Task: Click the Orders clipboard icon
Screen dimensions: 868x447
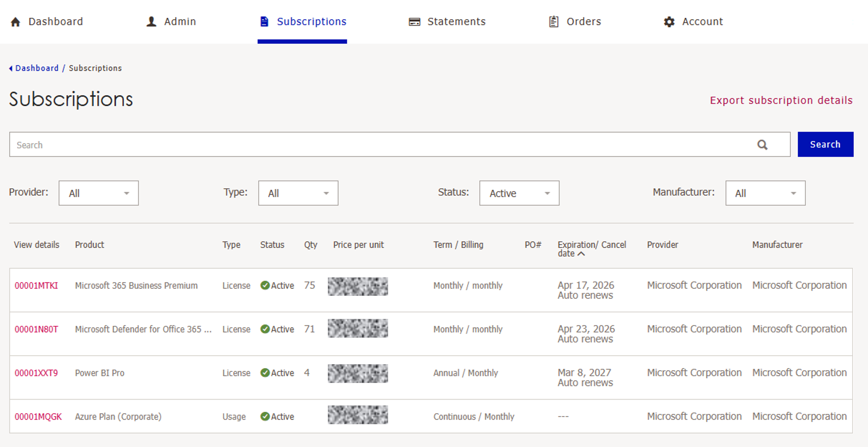Action: pyautogui.click(x=554, y=22)
